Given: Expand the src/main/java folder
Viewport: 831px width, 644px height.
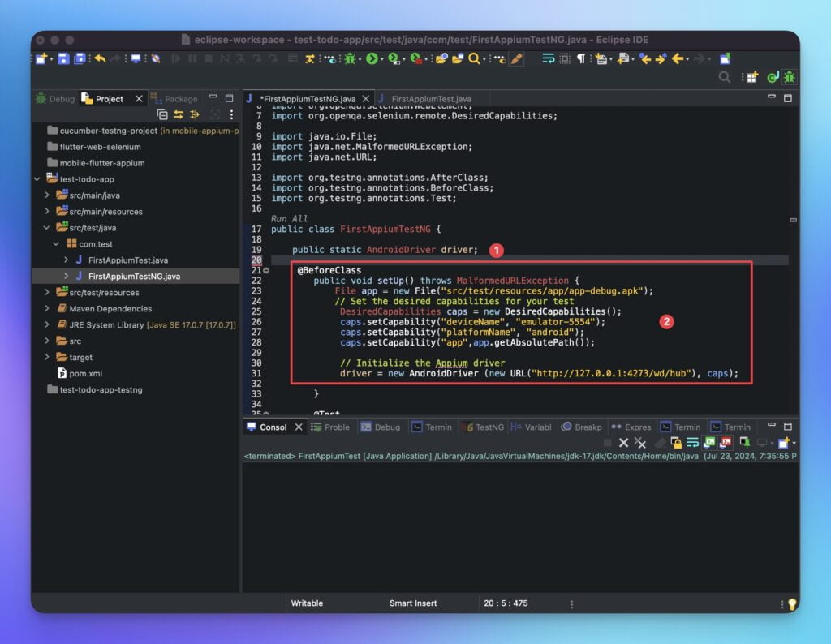Looking at the screenshot, I should click(x=47, y=195).
